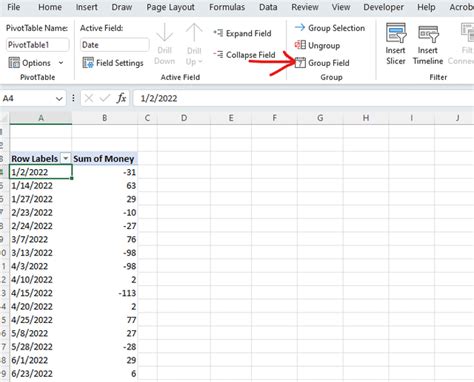Select the value -31 cell

(105, 172)
